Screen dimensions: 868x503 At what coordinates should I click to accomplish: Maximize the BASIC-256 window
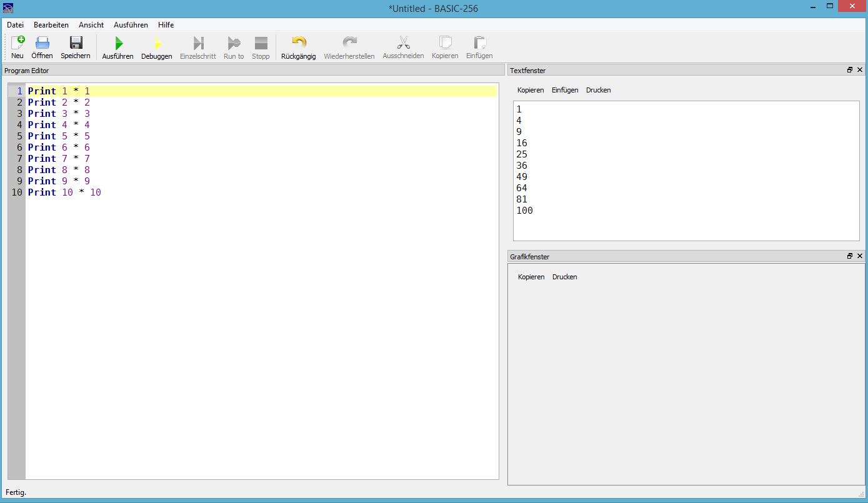click(x=830, y=6)
